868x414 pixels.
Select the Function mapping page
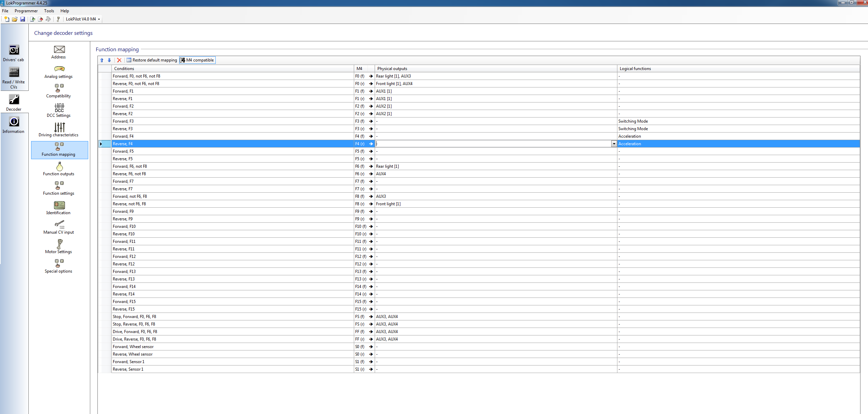point(59,150)
